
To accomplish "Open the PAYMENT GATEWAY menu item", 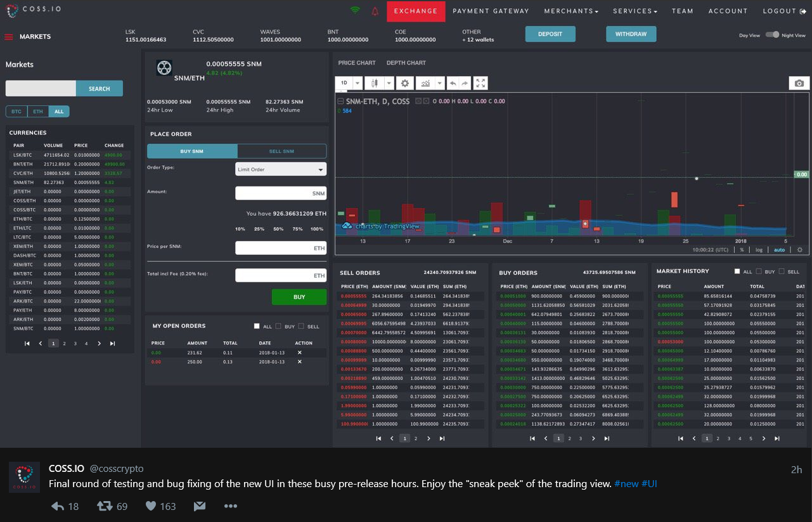I will click(491, 11).
